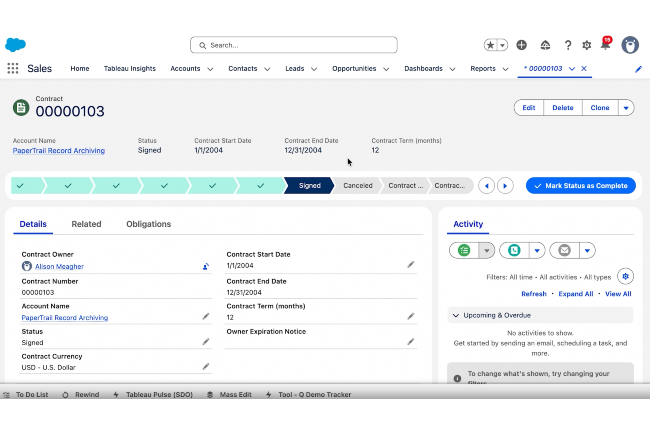Edit Contract Term pencil icon
The width and height of the screenshot is (650, 433).
pyautogui.click(x=410, y=317)
